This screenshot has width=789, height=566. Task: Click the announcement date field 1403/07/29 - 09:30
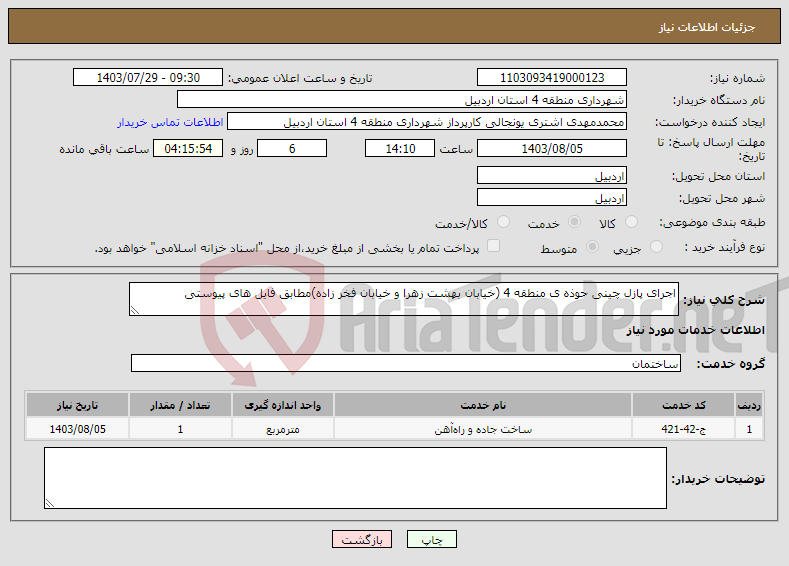(148, 77)
